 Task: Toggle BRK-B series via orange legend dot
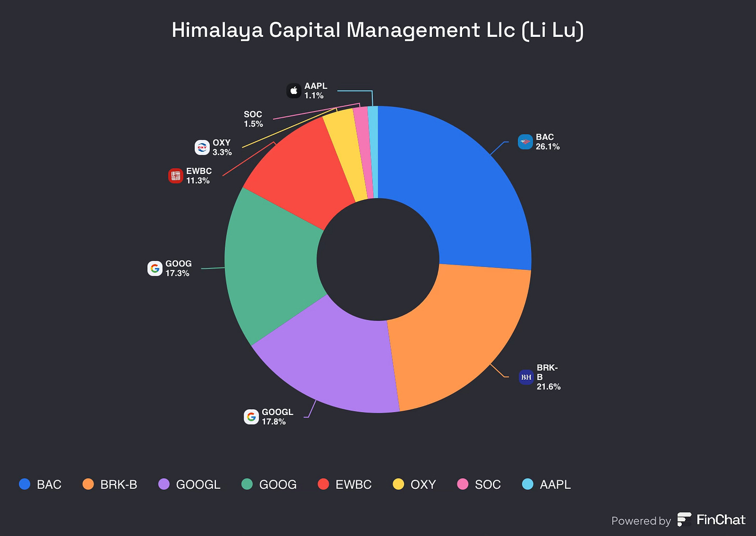88,484
